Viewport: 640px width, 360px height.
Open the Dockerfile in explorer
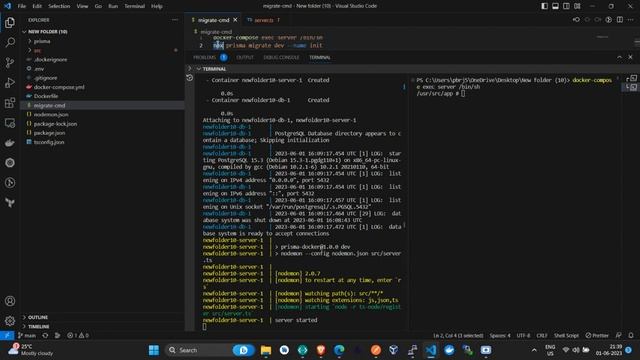pyautogui.click(x=46, y=96)
